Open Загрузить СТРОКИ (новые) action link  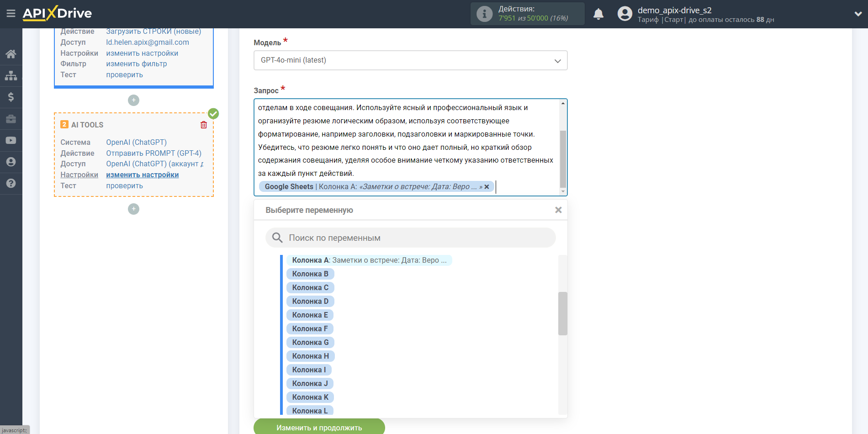click(x=153, y=31)
